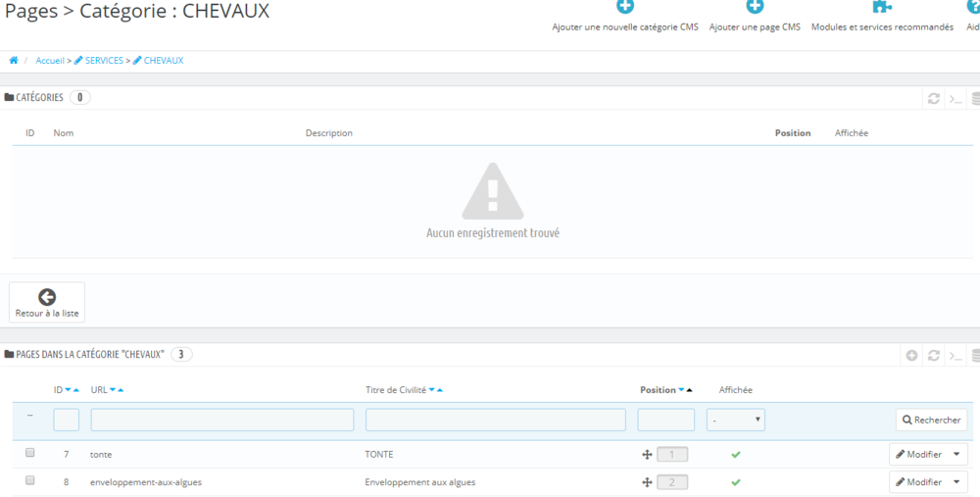Toggle displayed checkmark for tonte page
The width and height of the screenshot is (980, 497).
(736, 455)
